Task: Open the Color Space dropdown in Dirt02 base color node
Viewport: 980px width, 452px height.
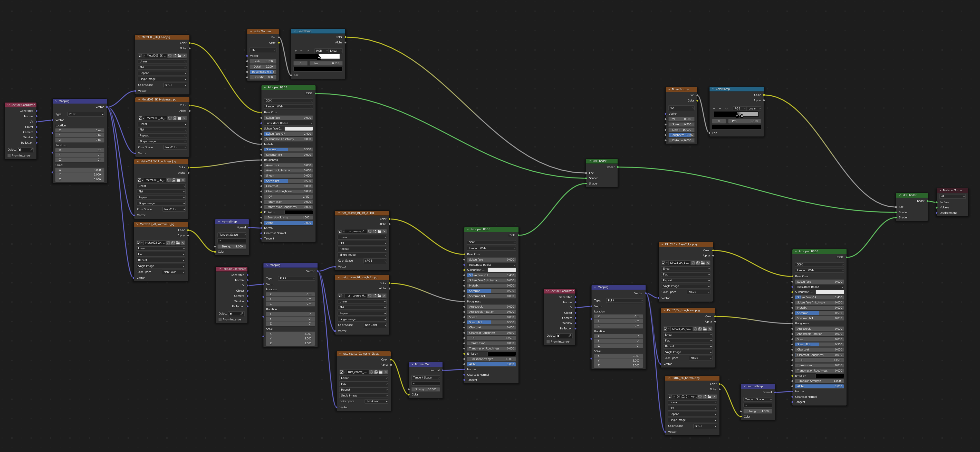Action: click(x=698, y=292)
